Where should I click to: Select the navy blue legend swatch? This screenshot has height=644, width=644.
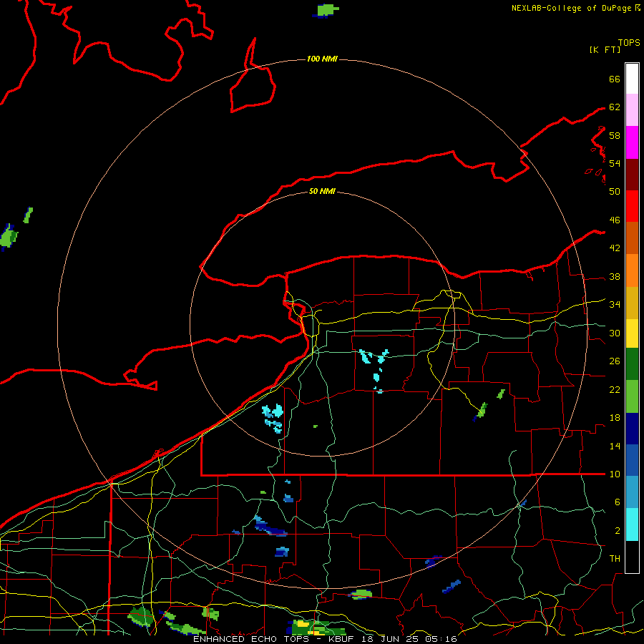632,429
